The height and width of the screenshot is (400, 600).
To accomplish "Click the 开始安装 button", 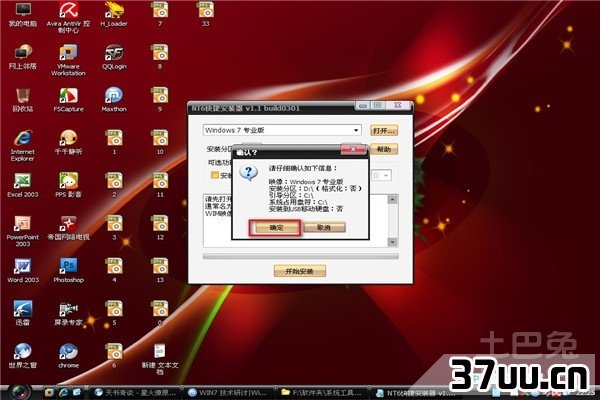I will click(x=300, y=271).
